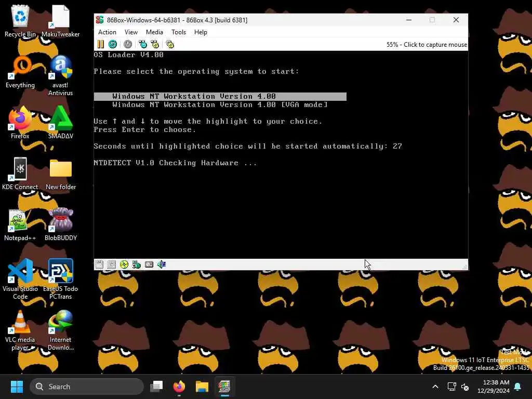Select the Windows NT [VGA mode] boot entry
Screen dimensions: 532x399
(220, 105)
